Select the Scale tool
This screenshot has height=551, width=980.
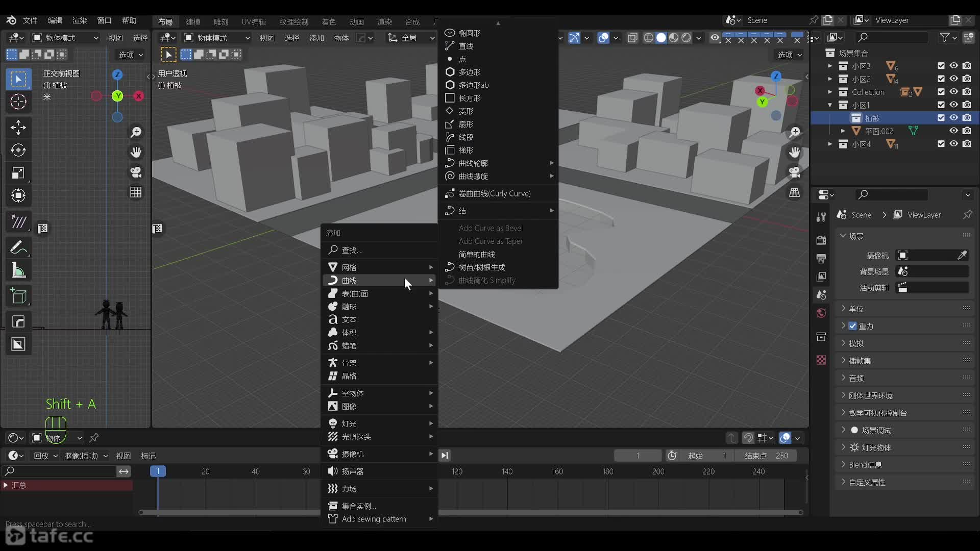click(x=18, y=173)
